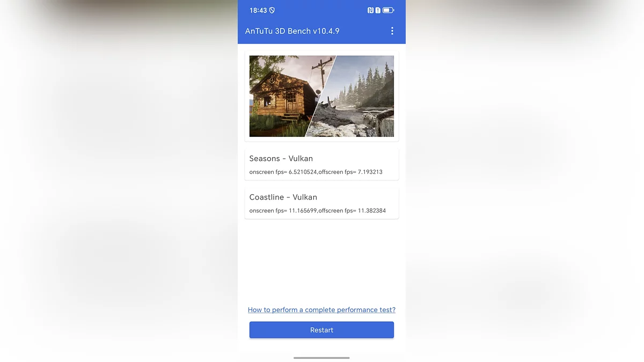Tap the NFC status icon
The image size is (644, 362).
[370, 10]
